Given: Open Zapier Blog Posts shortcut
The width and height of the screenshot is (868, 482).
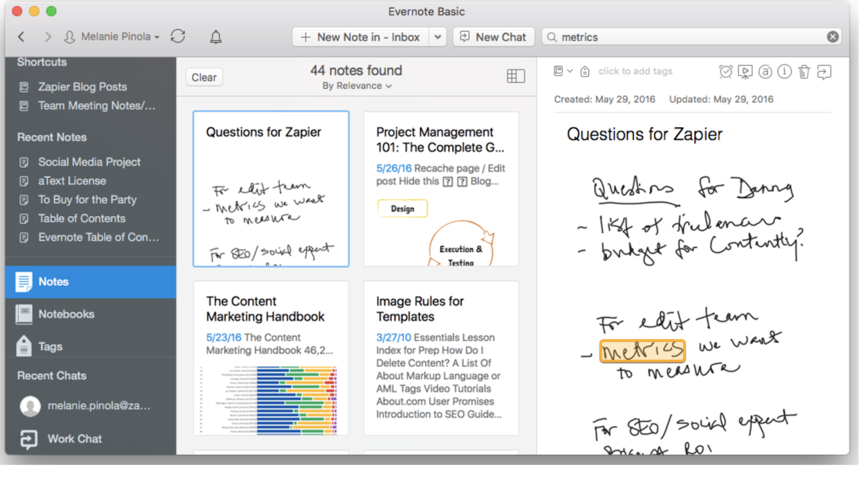Looking at the screenshot, I should coord(82,87).
